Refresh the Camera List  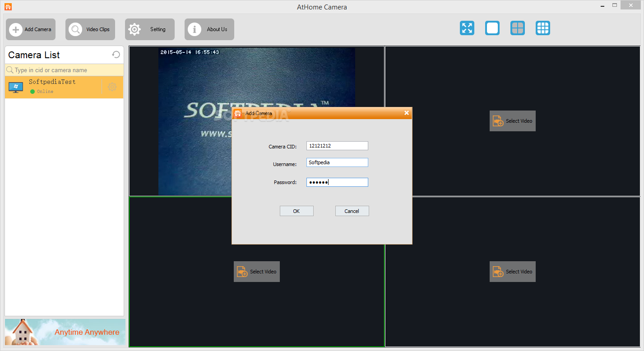pyautogui.click(x=116, y=55)
